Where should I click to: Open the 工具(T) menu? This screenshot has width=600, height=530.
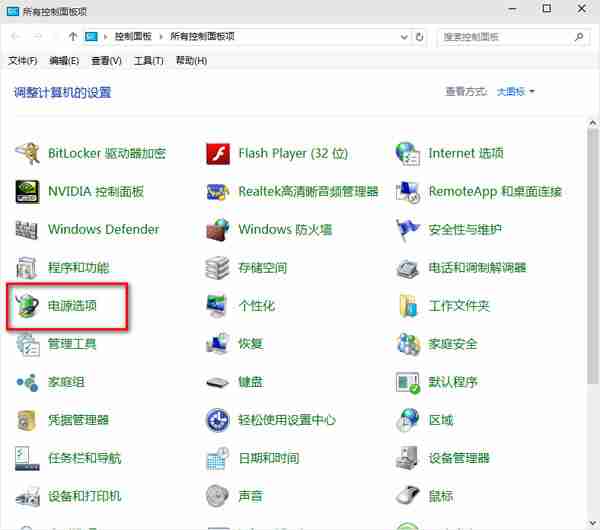point(148,61)
